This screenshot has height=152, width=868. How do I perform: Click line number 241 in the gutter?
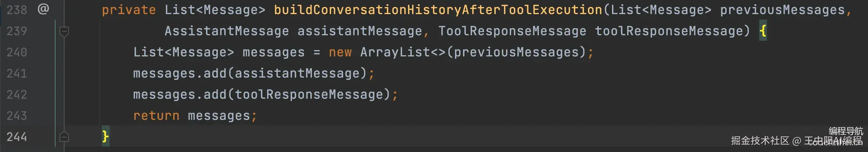[17, 73]
